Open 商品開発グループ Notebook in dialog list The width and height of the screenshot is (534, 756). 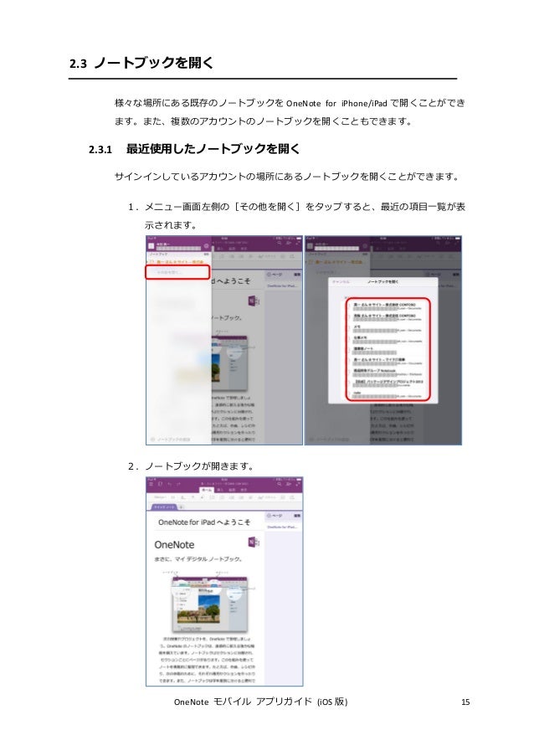(388, 373)
